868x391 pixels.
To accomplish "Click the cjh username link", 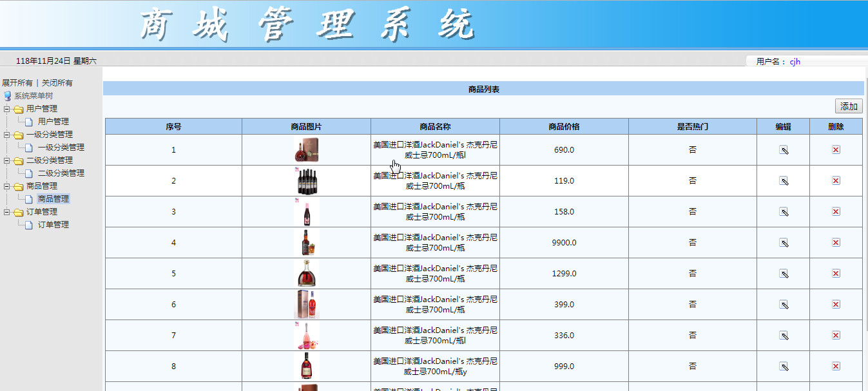I will 795,62.
